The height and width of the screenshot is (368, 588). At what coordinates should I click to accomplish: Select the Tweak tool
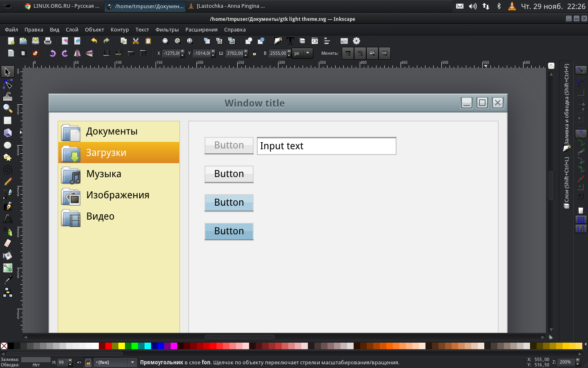click(x=7, y=96)
